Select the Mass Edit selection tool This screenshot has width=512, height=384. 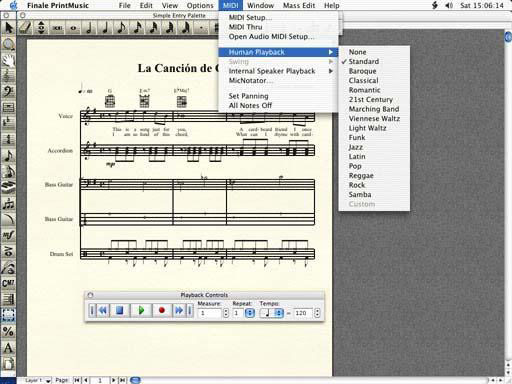8,315
